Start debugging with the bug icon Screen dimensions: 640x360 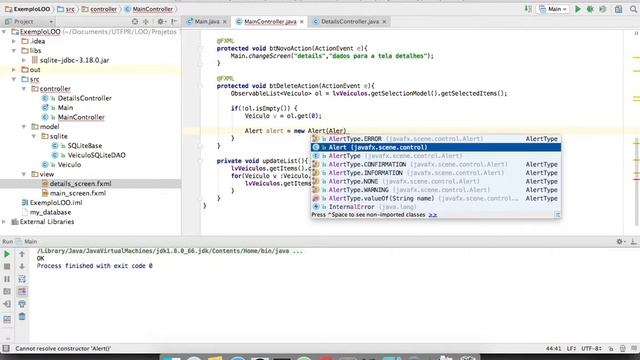point(590,9)
